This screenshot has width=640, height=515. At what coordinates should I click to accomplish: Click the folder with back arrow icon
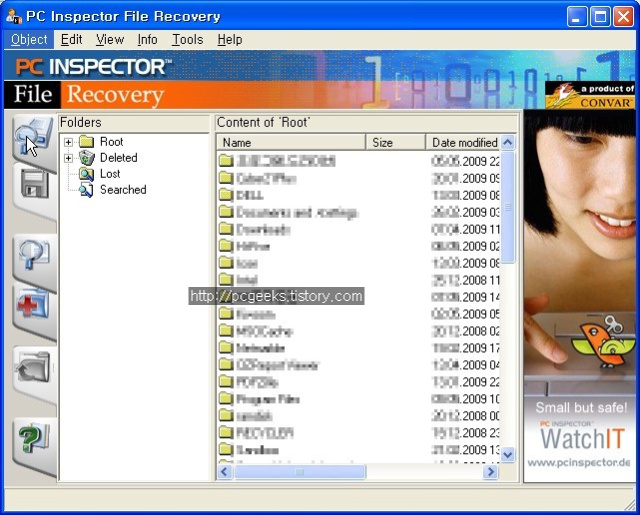33,367
